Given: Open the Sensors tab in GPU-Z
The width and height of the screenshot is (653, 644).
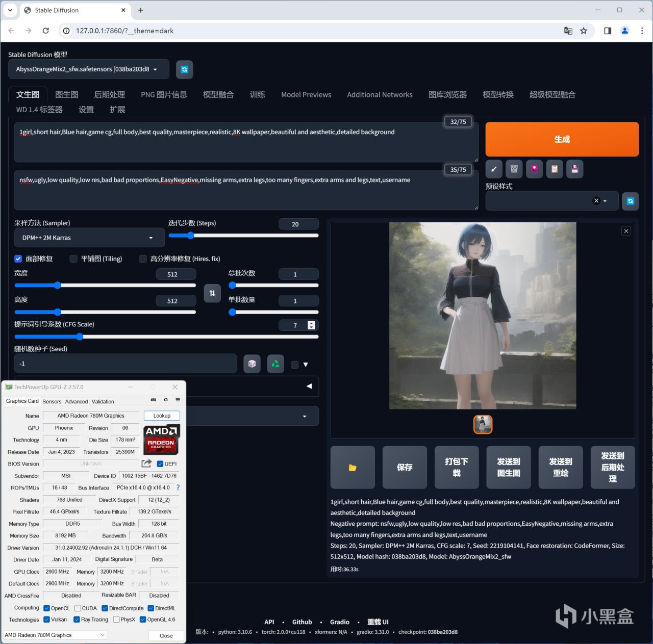Looking at the screenshot, I should click(52, 402).
